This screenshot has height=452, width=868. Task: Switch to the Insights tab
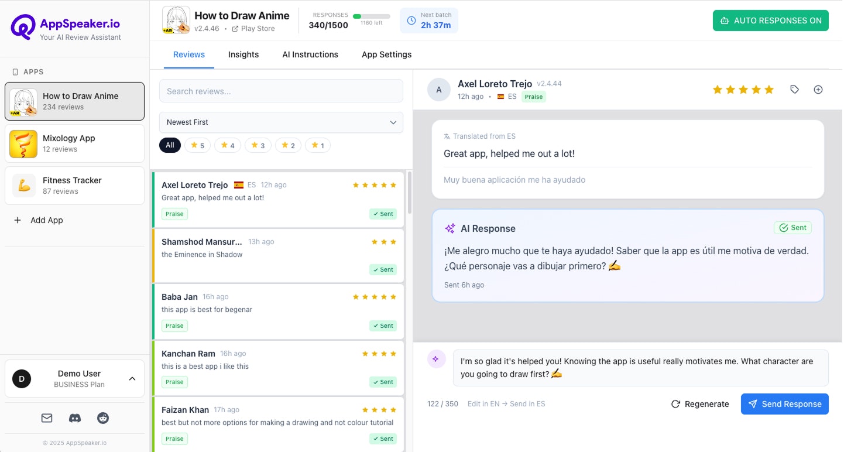coord(243,54)
